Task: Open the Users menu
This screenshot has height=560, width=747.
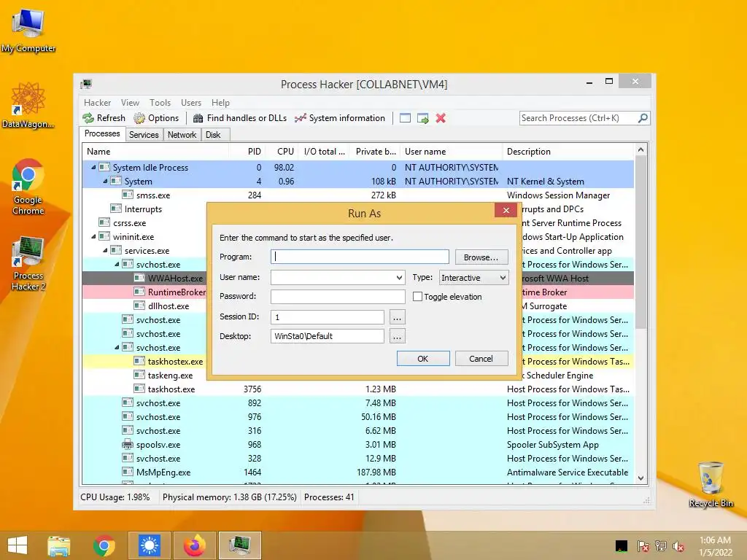Action: (191, 102)
